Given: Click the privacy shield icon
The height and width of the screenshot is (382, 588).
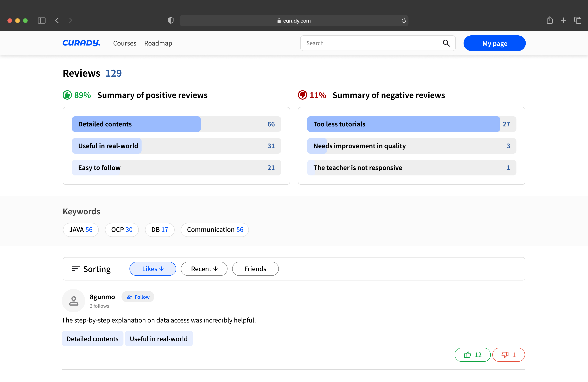Looking at the screenshot, I should pyautogui.click(x=171, y=20).
